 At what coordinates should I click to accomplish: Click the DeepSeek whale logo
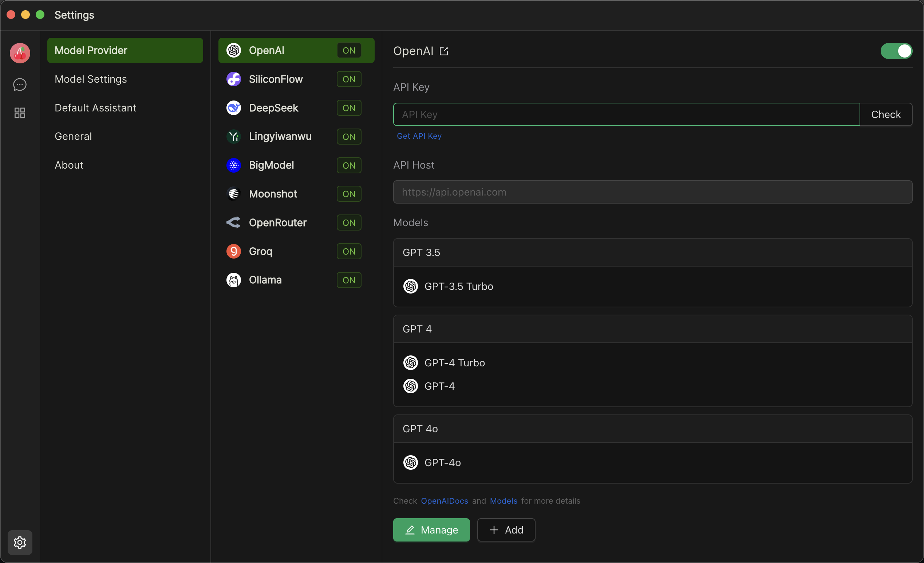(234, 108)
